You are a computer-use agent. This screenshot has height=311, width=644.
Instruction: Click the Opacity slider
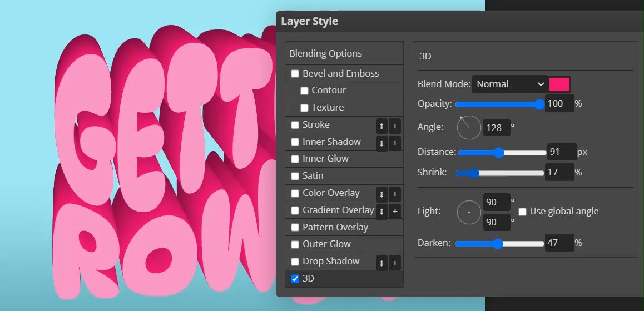[x=499, y=104]
